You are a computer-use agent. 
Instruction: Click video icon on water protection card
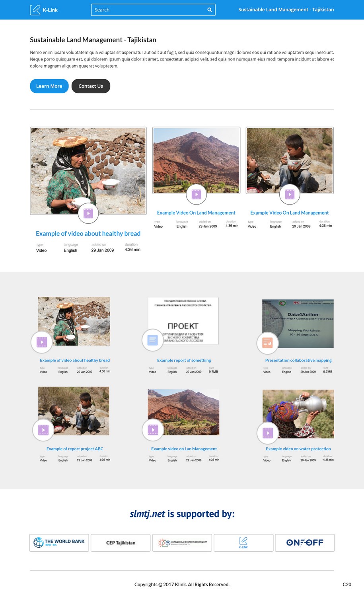[268, 433]
